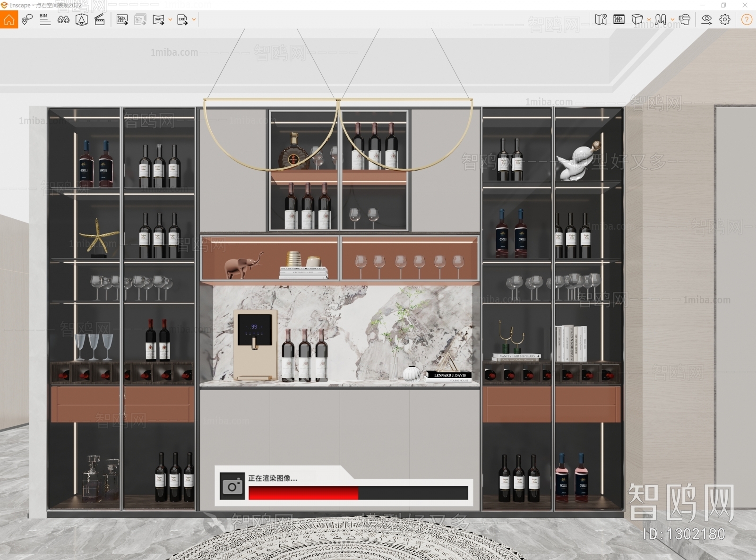Open the BIM info panel
This screenshot has width=756, height=560.
[45, 19]
